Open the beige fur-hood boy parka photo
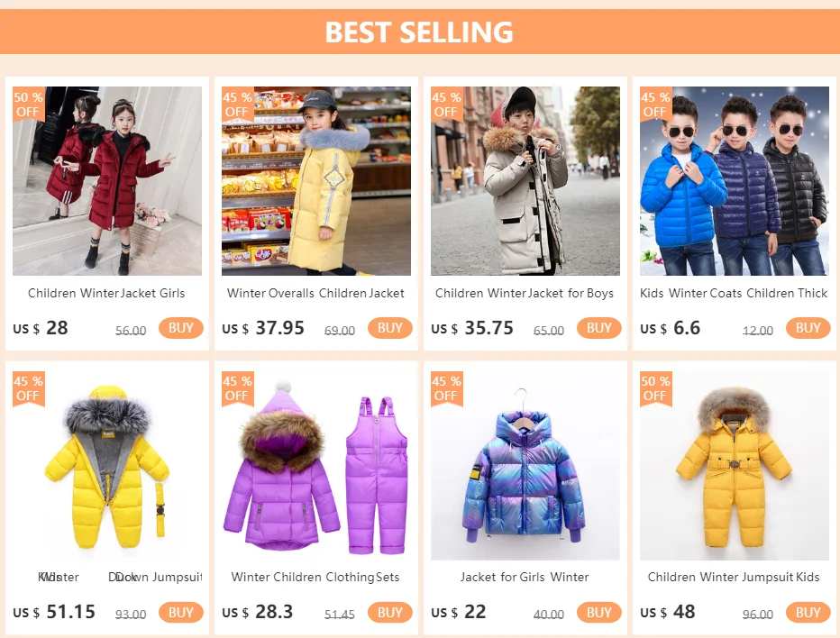840x638 pixels. [x=525, y=181]
